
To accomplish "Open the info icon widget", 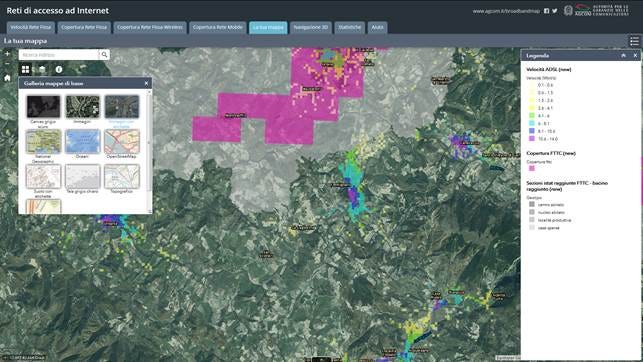I will [59, 69].
